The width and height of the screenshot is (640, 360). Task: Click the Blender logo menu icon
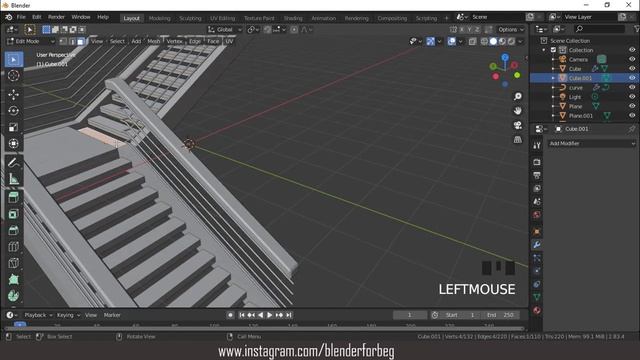[9, 17]
